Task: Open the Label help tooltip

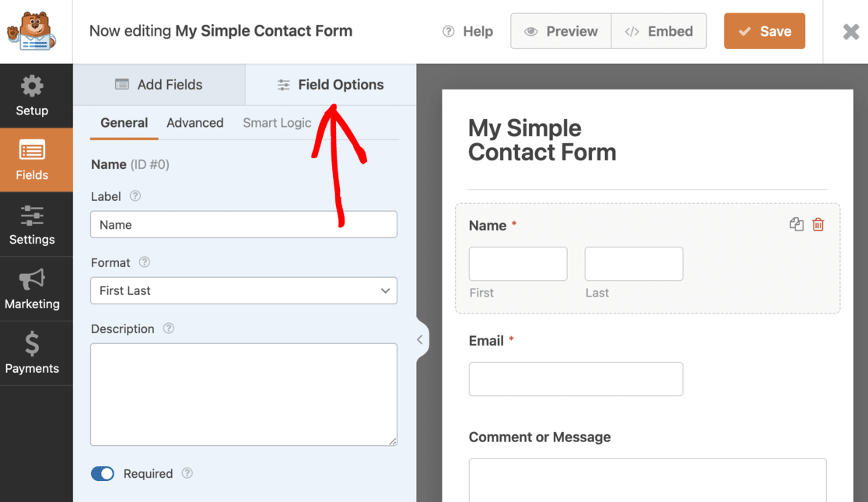Action: pos(135,196)
